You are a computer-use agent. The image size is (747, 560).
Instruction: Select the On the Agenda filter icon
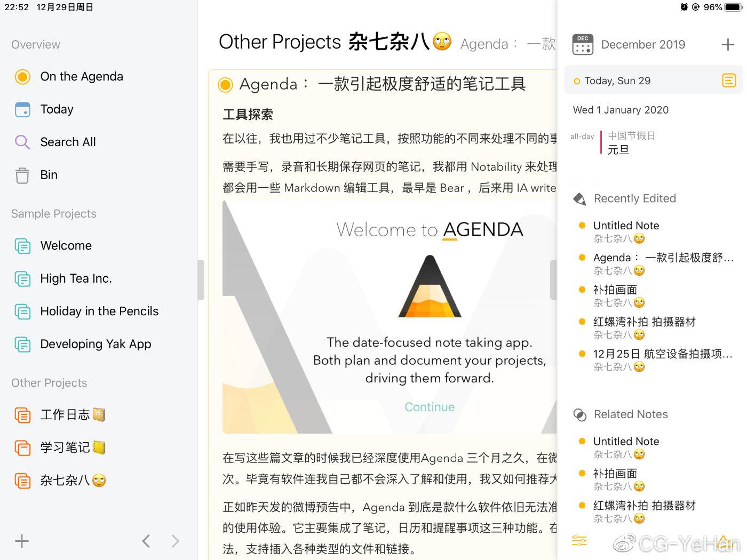tap(22, 77)
